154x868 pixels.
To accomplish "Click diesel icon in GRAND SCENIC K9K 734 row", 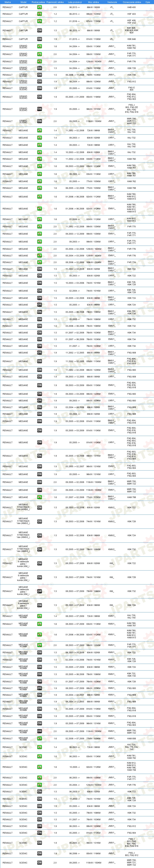I will [40, 75].
